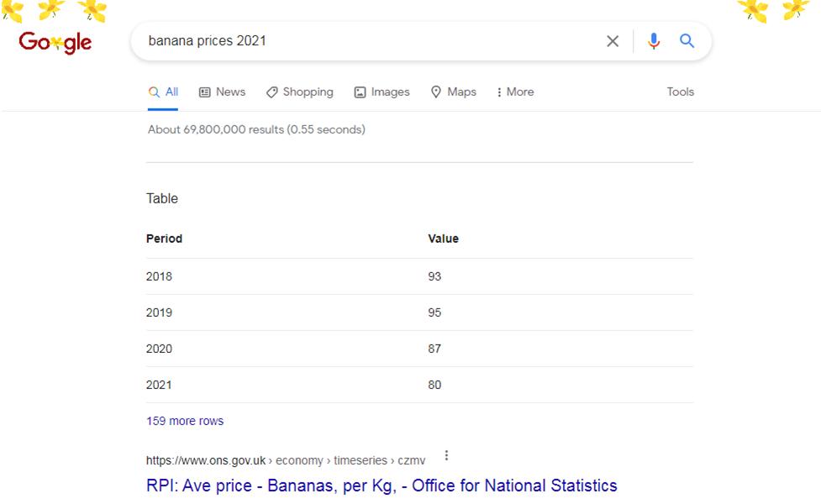Click the ons.gov.uk breadcrumb URL
The height and width of the screenshot is (504, 821).
click(x=286, y=460)
